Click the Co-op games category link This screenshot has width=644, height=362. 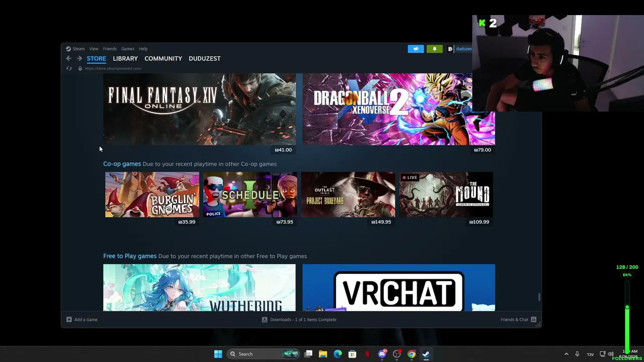click(122, 164)
